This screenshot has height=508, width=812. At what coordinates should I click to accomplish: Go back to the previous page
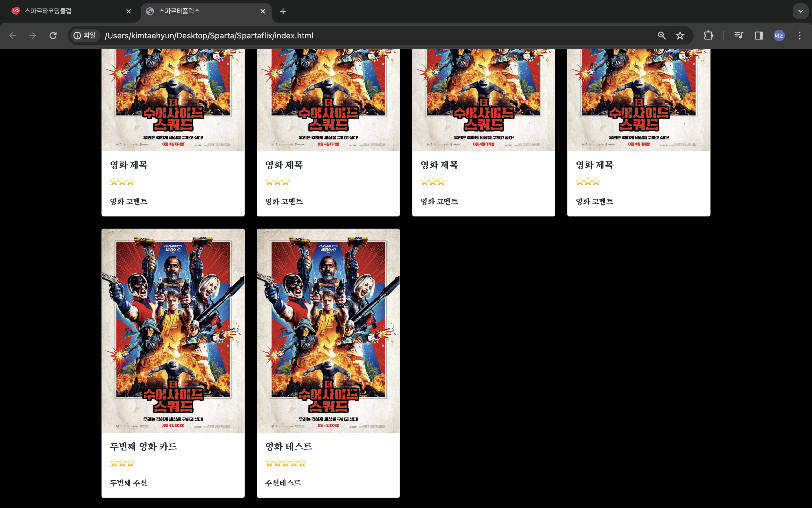coord(13,36)
